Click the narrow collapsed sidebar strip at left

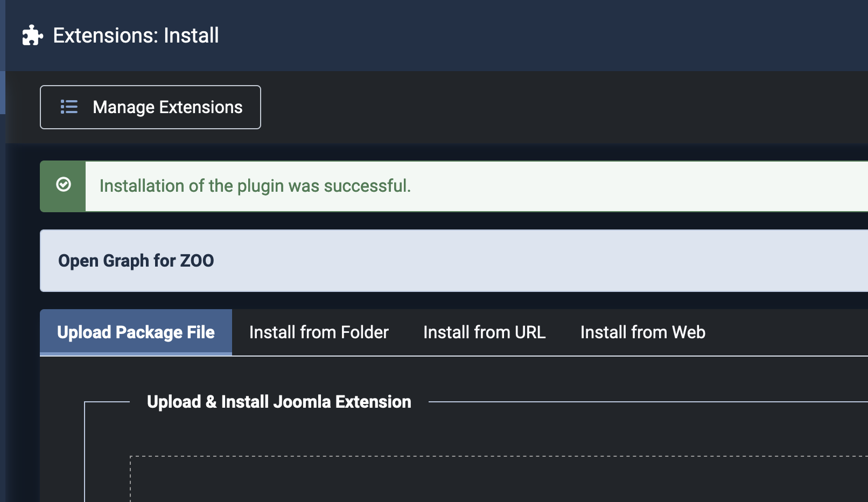(3, 323)
